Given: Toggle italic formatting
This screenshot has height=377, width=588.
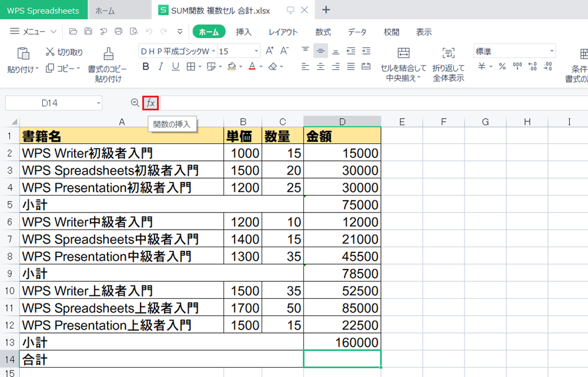Looking at the screenshot, I should [x=161, y=66].
